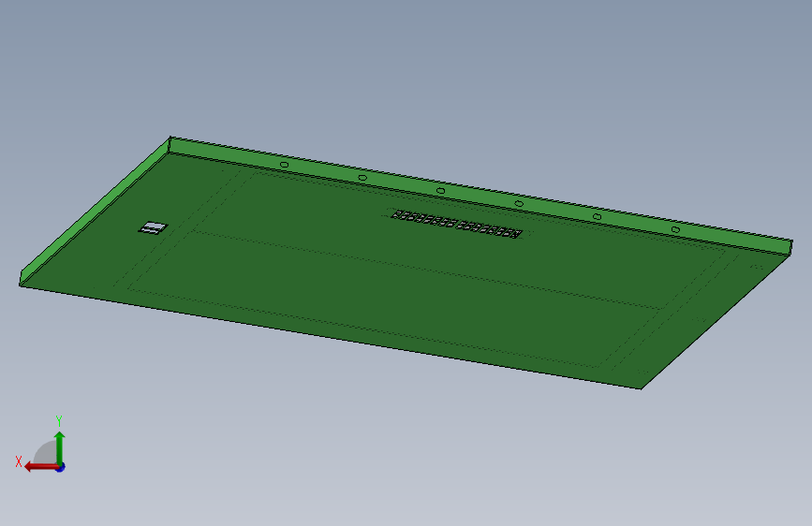Select the long rear upright flange face
The image size is (812, 526).
(480, 196)
